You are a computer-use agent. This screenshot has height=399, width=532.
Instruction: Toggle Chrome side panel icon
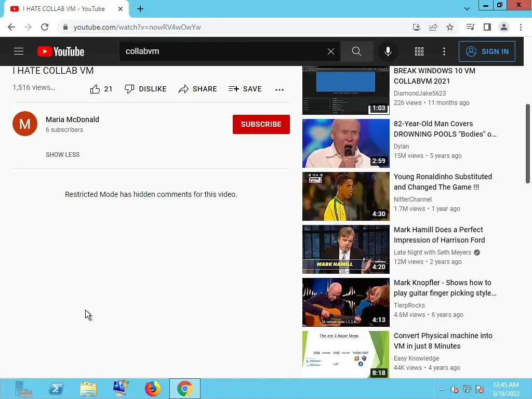[x=487, y=27]
